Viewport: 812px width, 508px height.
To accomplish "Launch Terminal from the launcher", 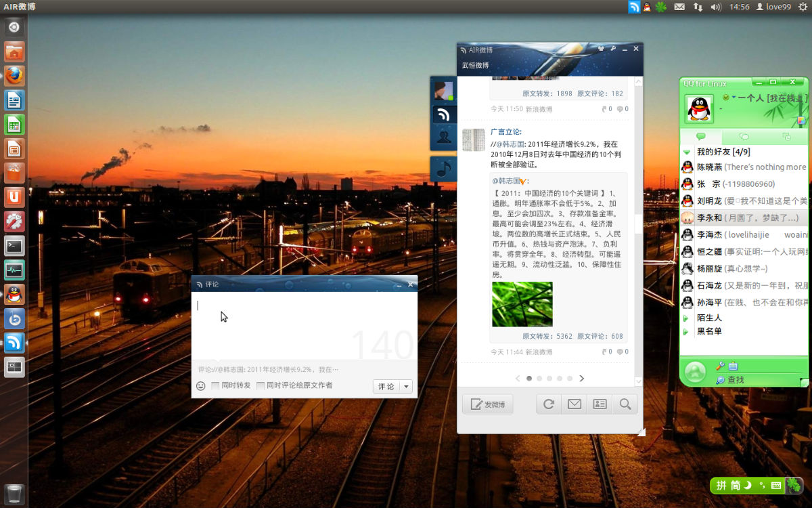I will [x=15, y=246].
